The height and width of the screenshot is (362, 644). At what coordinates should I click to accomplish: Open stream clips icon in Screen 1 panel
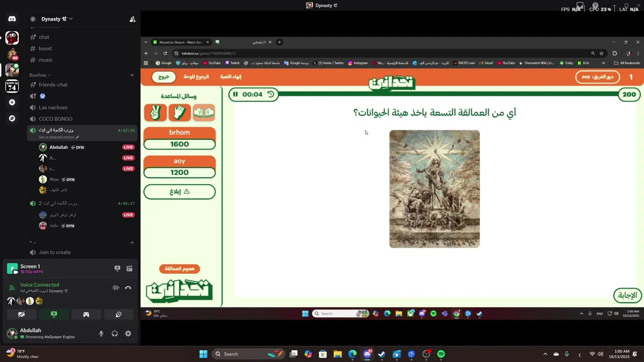(129, 268)
